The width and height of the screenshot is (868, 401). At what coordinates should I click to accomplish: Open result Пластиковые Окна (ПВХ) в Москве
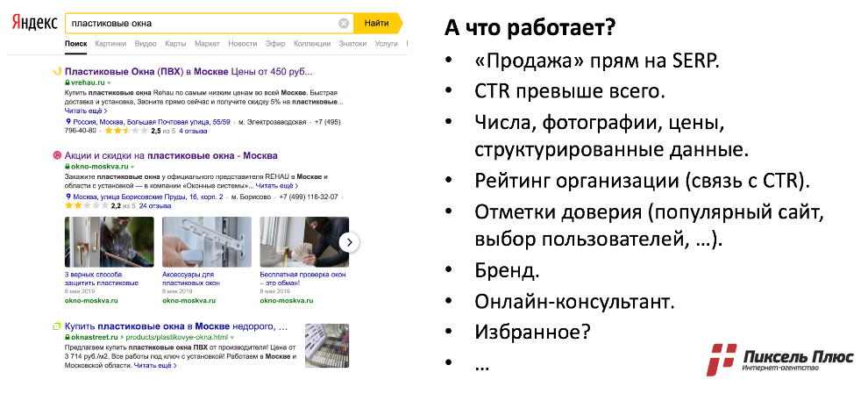(189, 72)
